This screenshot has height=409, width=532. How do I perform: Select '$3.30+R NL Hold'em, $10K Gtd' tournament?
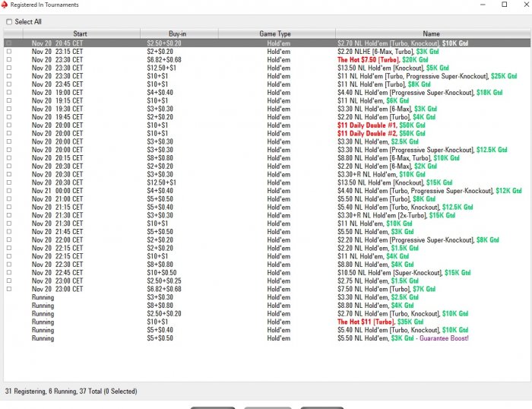[x=381, y=174]
